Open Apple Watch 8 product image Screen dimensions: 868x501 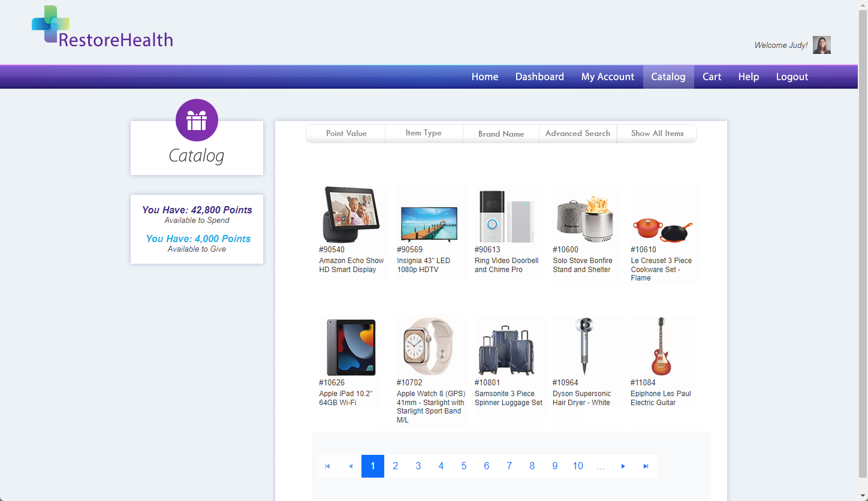click(x=429, y=346)
